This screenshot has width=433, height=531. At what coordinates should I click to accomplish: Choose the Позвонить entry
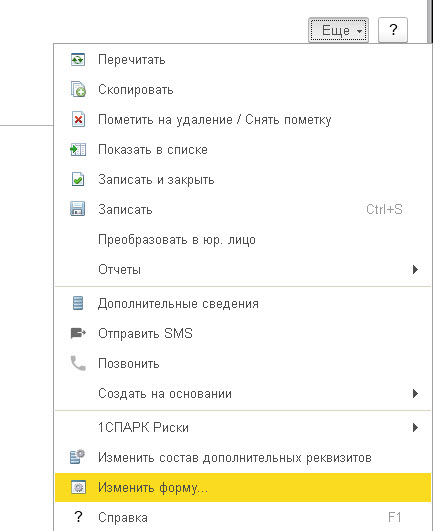point(243,363)
